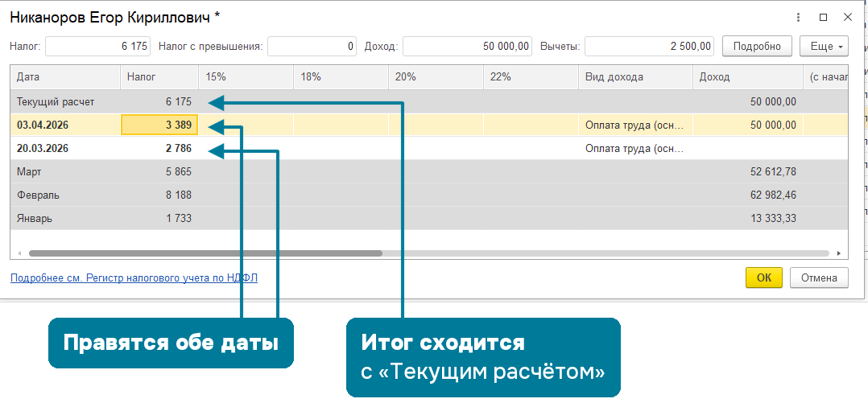Click the Налог column header
The image size is (868, 407).
(159, 77)
